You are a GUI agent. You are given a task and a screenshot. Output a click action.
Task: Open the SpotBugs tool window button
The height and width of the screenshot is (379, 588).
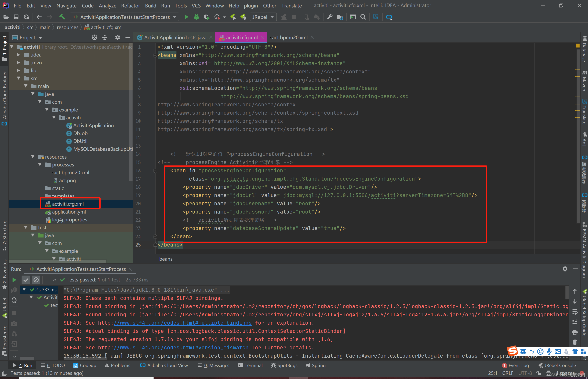(284, 365)
